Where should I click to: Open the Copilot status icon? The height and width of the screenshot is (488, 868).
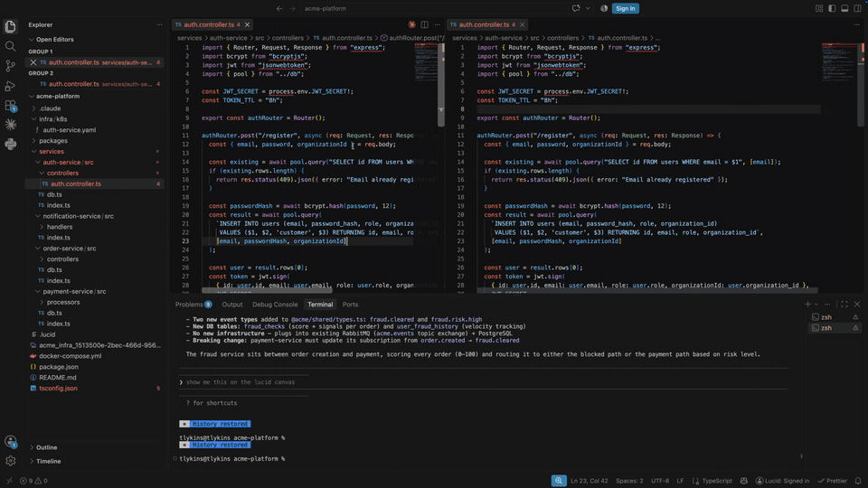[743, 481]
